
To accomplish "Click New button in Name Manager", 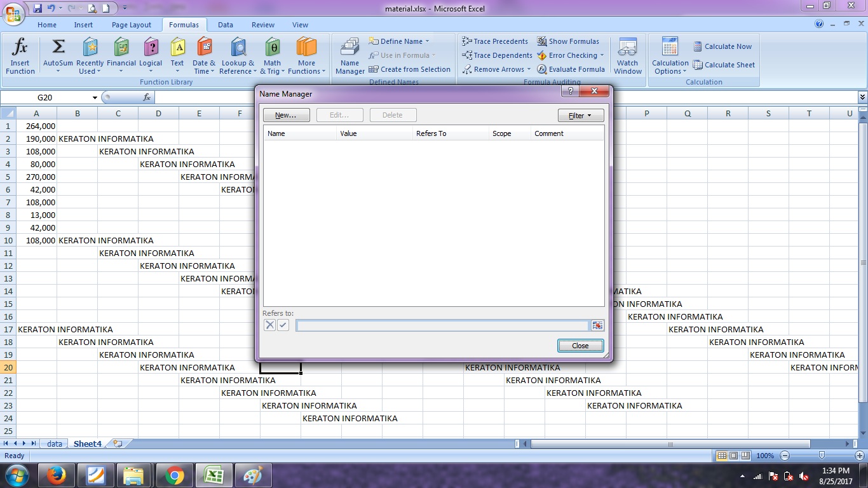I will (x=286, y=115).
